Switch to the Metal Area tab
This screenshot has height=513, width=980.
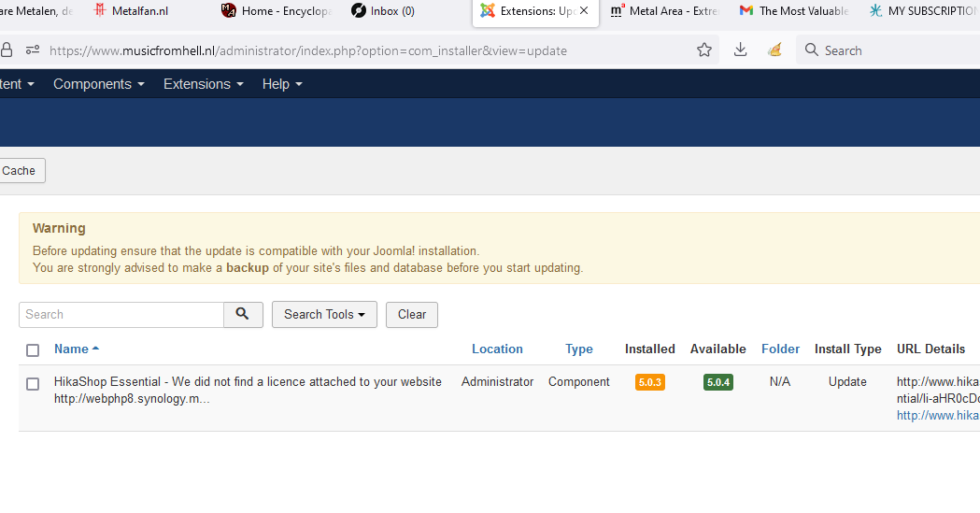[x=664, y=10]
